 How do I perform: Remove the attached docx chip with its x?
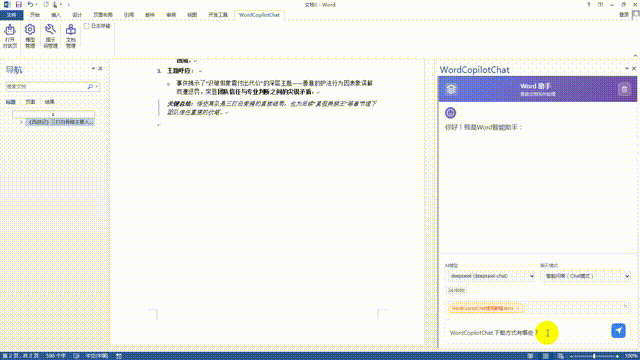518,308
